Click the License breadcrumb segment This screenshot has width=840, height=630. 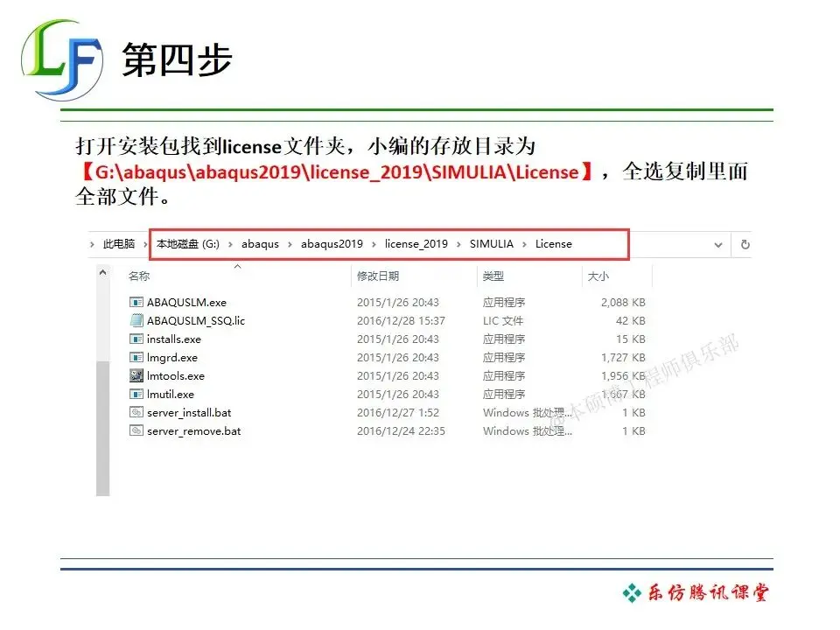(x=553, y=244)
